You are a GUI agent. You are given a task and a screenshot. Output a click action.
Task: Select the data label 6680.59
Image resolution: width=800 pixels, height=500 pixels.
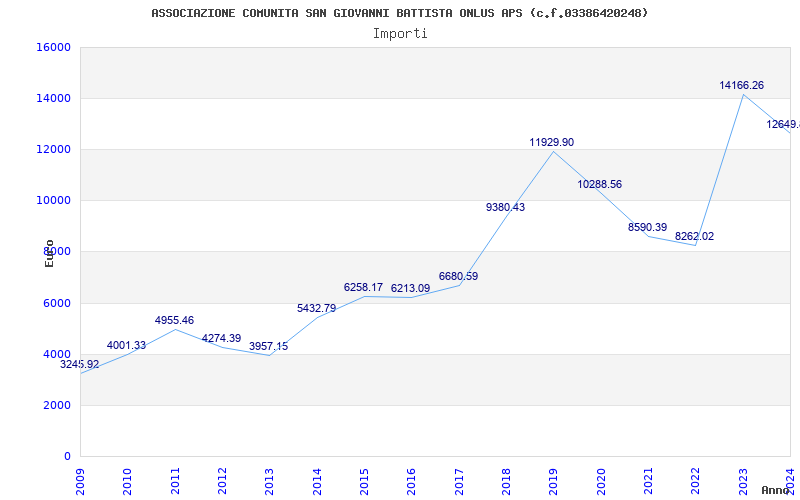point(458,277)
